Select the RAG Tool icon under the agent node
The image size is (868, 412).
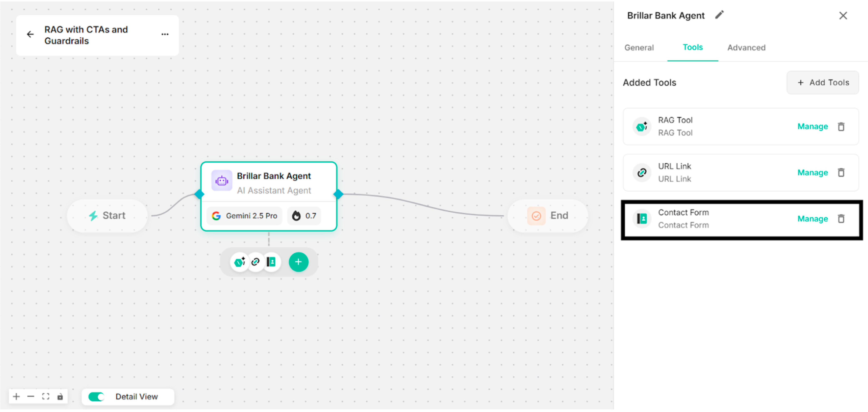[240, 262]
